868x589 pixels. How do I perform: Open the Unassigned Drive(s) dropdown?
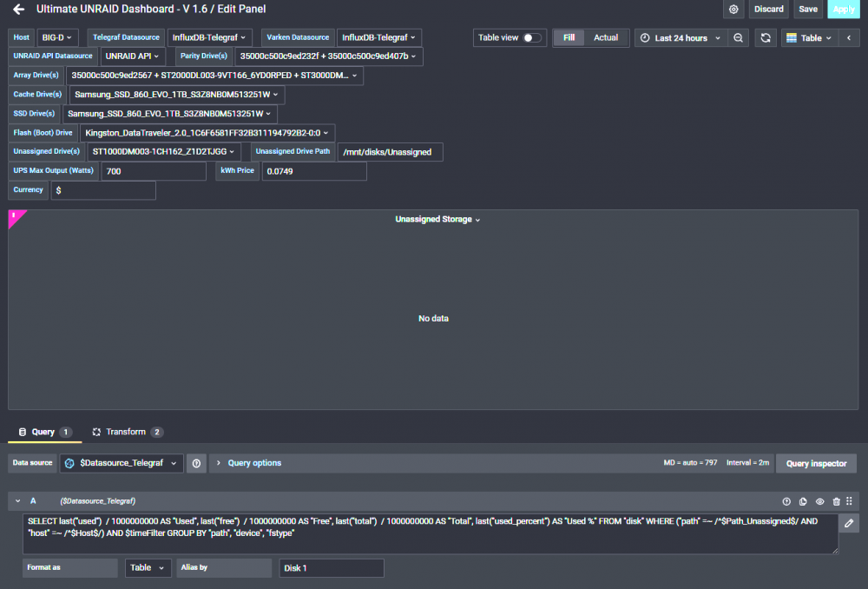pos(163,152)
